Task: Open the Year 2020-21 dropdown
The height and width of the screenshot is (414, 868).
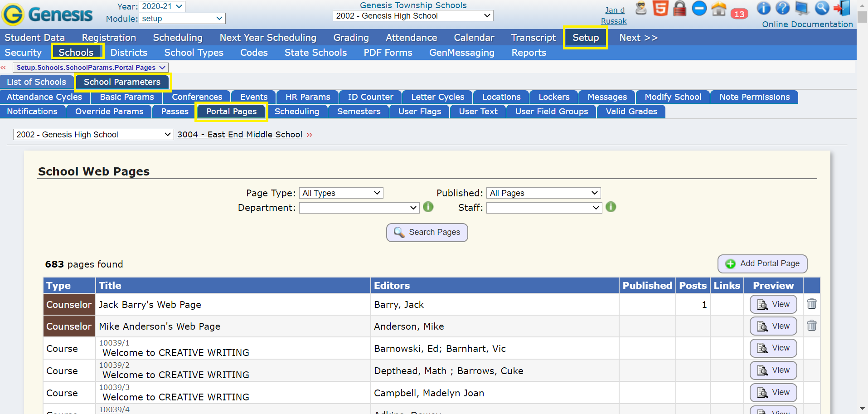Action: click(162, 6)
